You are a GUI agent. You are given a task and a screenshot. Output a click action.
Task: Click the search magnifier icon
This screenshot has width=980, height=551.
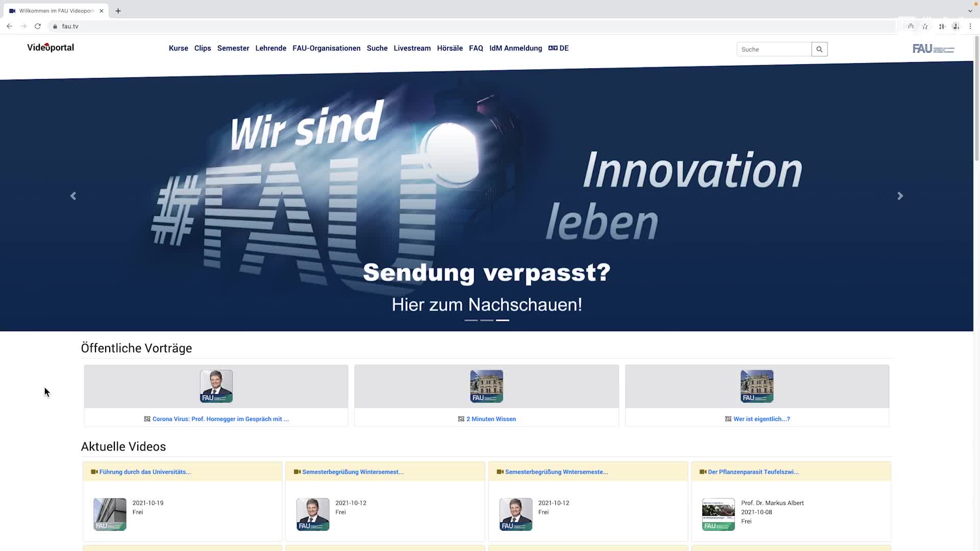pos(819,49)
